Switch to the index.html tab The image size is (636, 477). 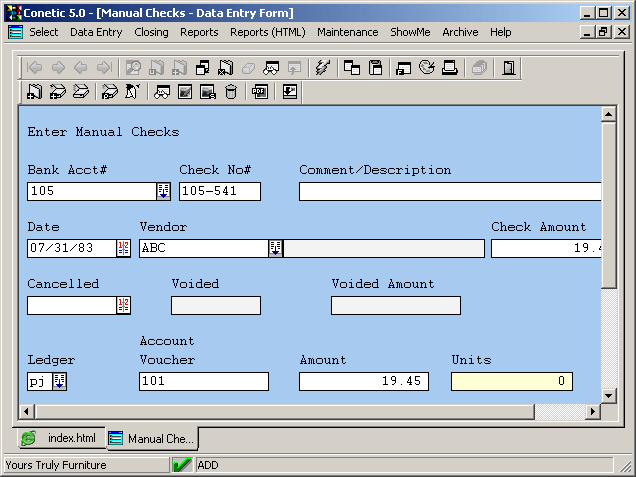click(x=60, y=438)
